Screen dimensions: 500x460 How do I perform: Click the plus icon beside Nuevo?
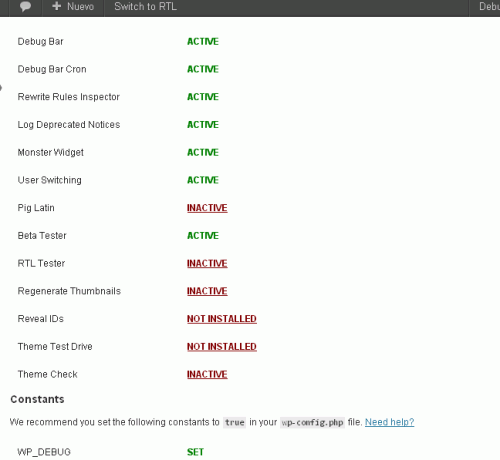coord(56,6)
